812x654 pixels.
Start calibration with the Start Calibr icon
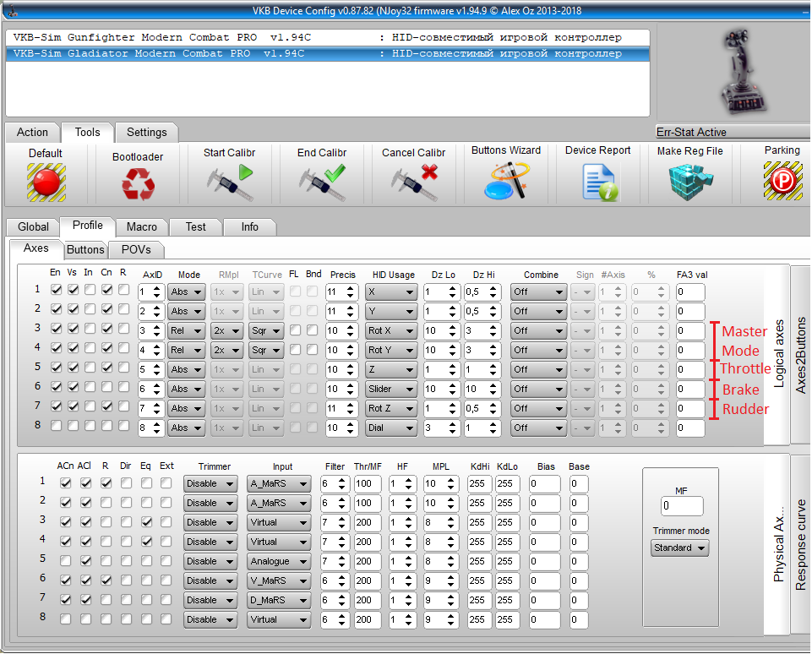pos(230,181)
